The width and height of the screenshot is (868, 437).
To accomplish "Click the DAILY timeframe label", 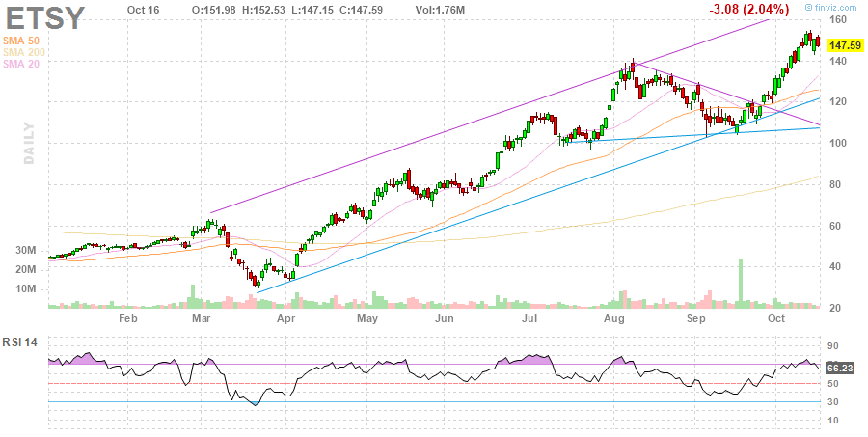I will 29,144.
